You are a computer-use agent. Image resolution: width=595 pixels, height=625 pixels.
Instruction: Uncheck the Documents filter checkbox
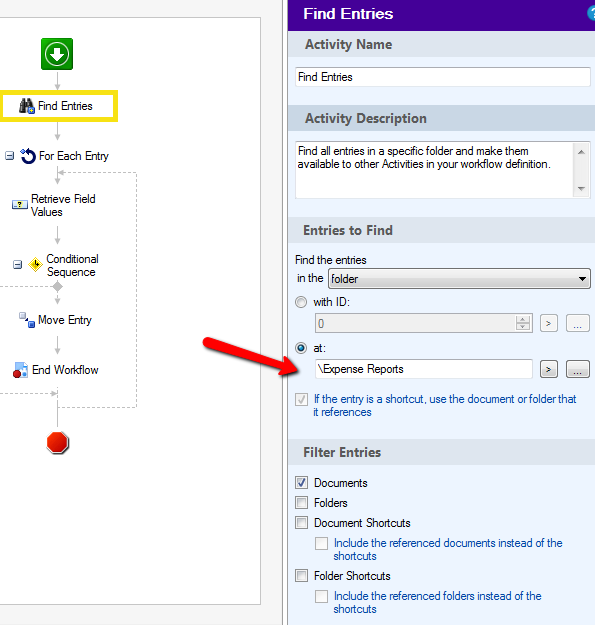(302, 483)
